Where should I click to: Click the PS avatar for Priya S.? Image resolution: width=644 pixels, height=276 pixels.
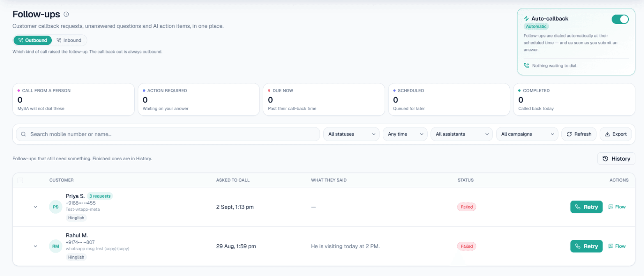[55, 207]
